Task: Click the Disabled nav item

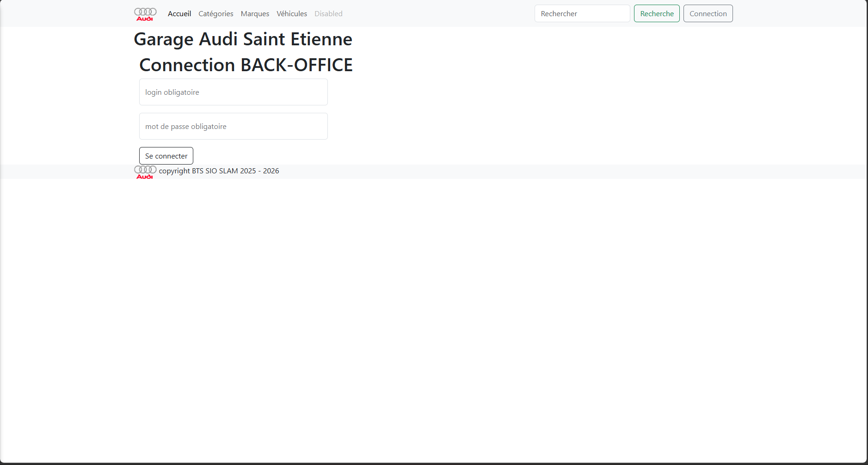Action: [x=328, y=14]
